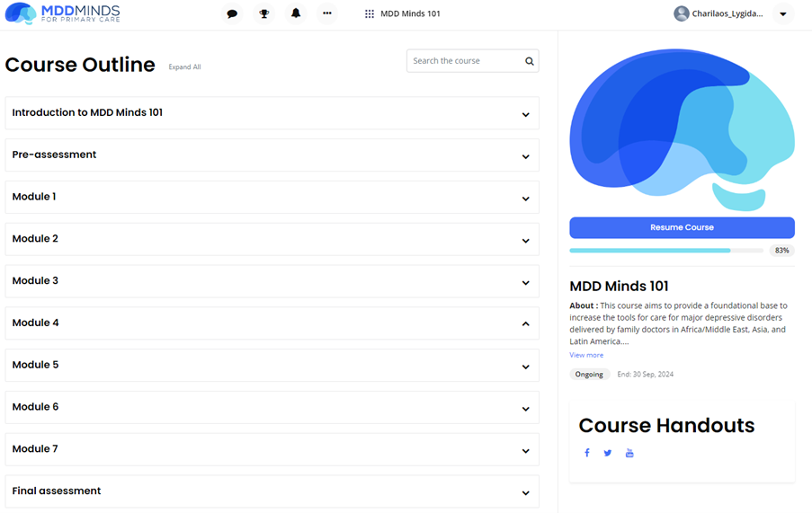Expand the Module 3 chevron
This screenshot has height=513, width=812.
point(526,282)
